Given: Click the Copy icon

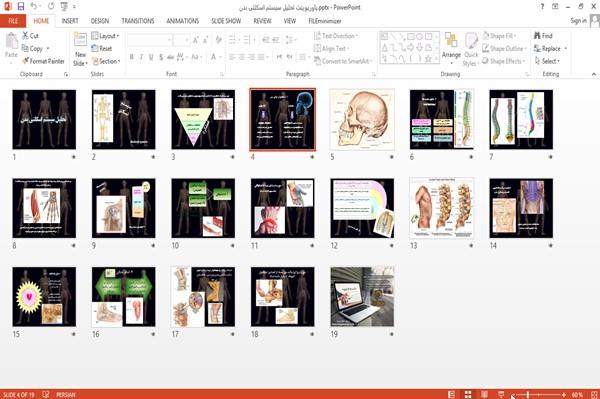Looking at the screenshot, I should (x=25, y=48).
